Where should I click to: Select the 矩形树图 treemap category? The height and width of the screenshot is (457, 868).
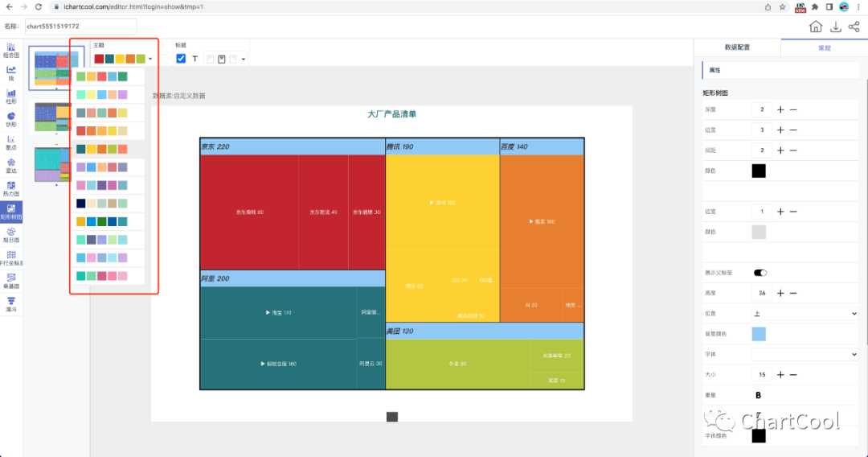pos(11,212)
